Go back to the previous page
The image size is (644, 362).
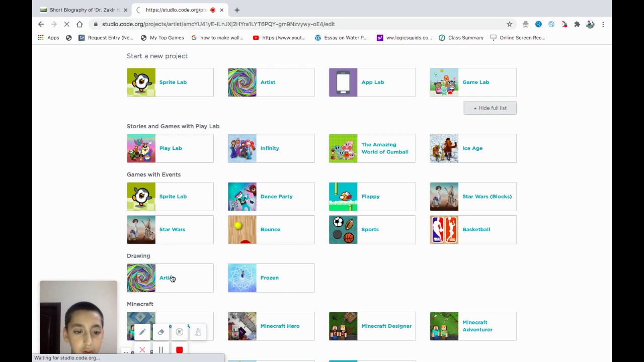tap(41, 24)
